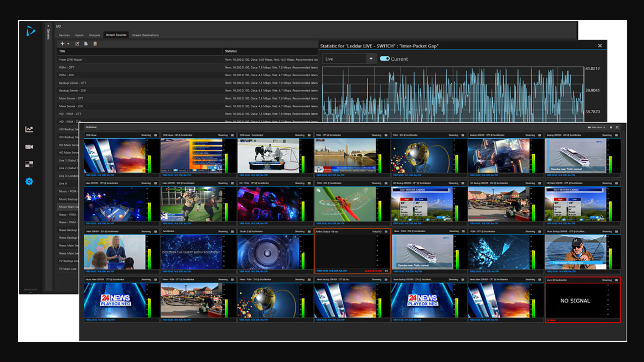Delete the selected stream source with trash
Viewport: 644px width, 362px height.
[95, 44]
